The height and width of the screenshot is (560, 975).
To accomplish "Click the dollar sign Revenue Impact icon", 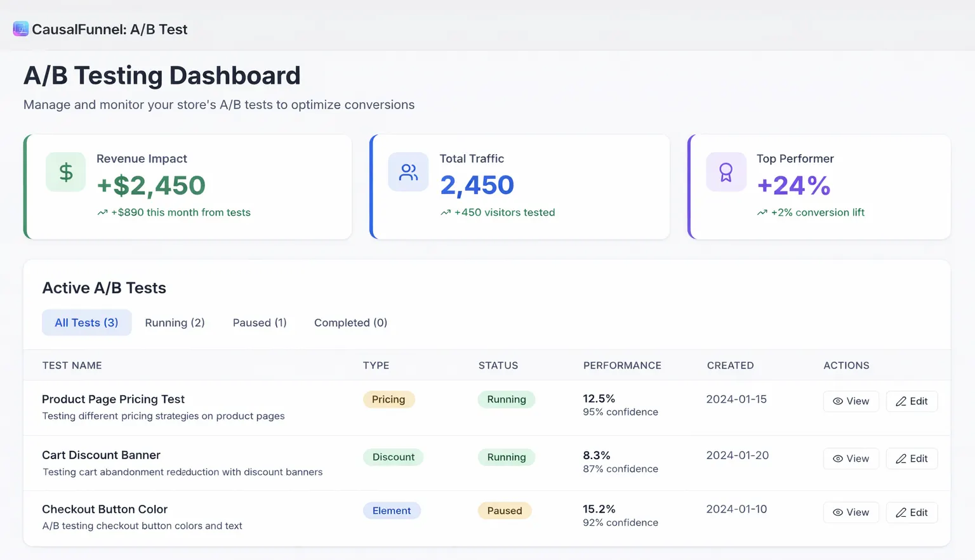I will pyautogui.click(x=66, y=172).
